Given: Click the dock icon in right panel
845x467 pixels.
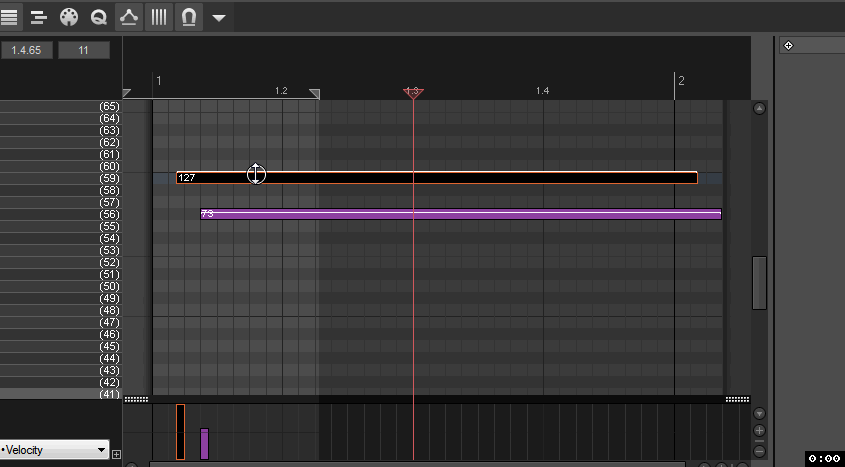Looking at the screenshot, I should pos(788,45).
